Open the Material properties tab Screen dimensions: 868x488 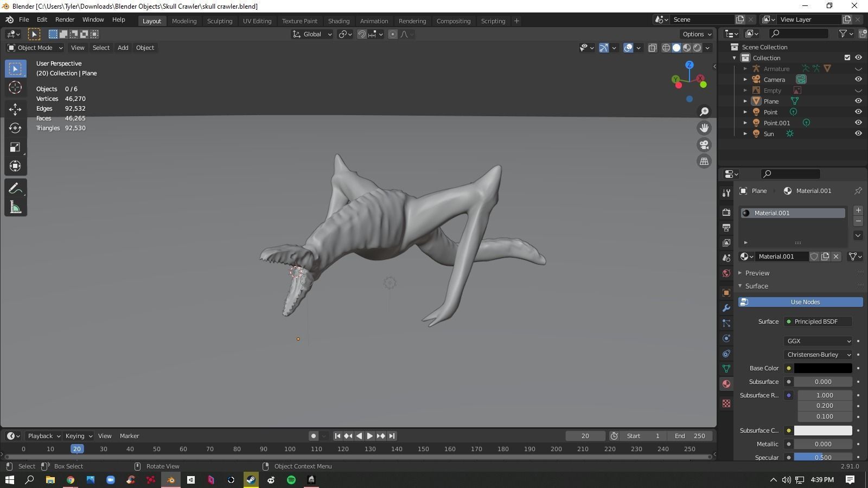click(726, 384)
